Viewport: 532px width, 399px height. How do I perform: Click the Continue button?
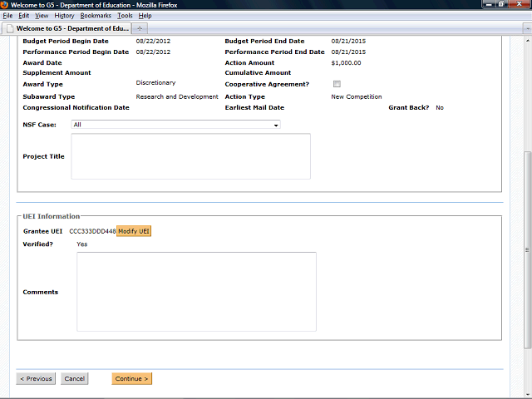pyautogui.click(x=131, y=378)
